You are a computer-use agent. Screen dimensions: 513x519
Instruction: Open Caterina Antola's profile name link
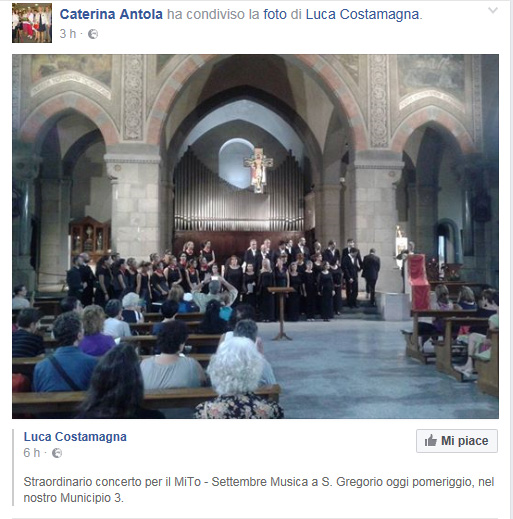pos(111,14)
